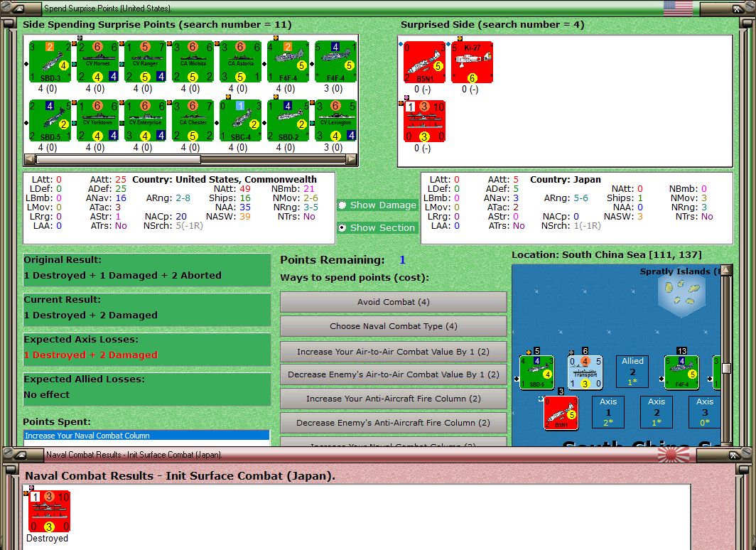The image size is (756, 550).
Task: Select the destroyed ship in combat results
Action: pos(50,512)
